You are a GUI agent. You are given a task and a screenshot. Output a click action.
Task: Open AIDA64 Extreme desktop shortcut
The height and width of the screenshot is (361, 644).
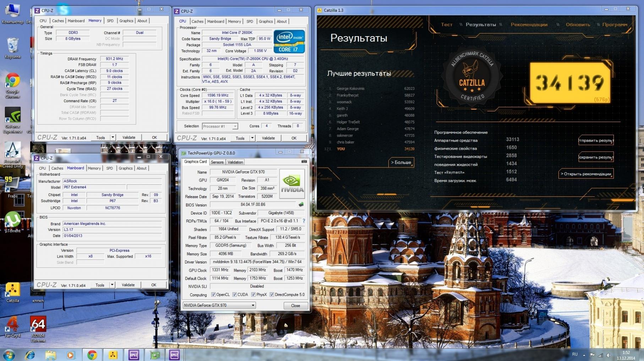38,329
